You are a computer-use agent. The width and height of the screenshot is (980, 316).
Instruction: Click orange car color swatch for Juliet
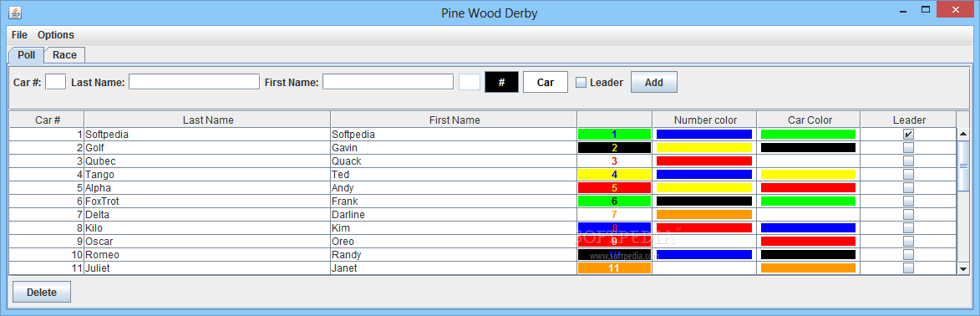click(808, 268)
